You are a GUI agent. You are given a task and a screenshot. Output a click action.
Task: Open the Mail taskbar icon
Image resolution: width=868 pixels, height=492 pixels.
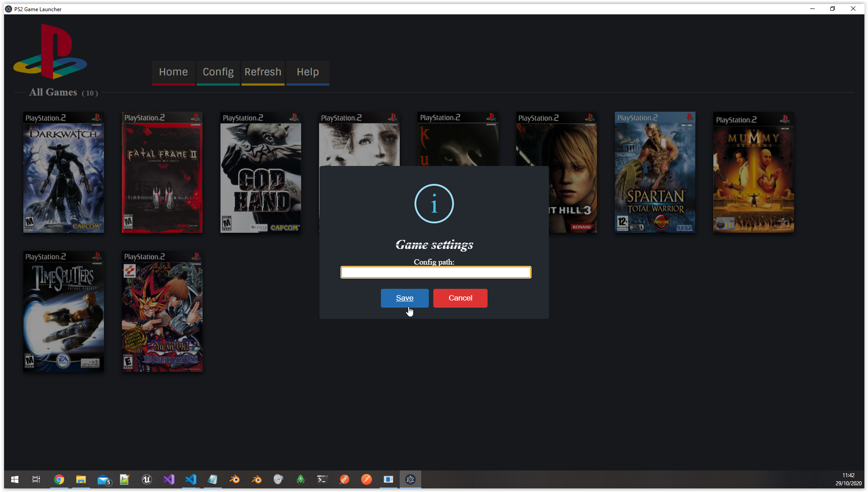(103, 479)
